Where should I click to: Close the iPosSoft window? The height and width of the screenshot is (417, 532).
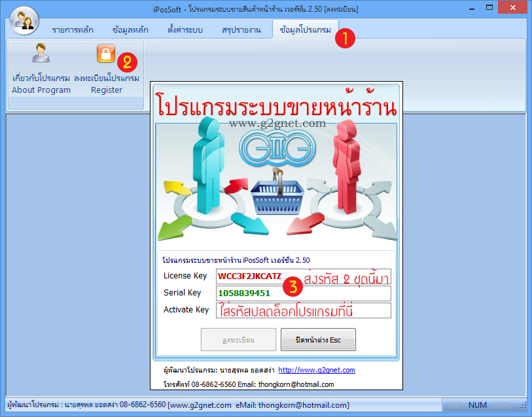[x=512, y=7]
